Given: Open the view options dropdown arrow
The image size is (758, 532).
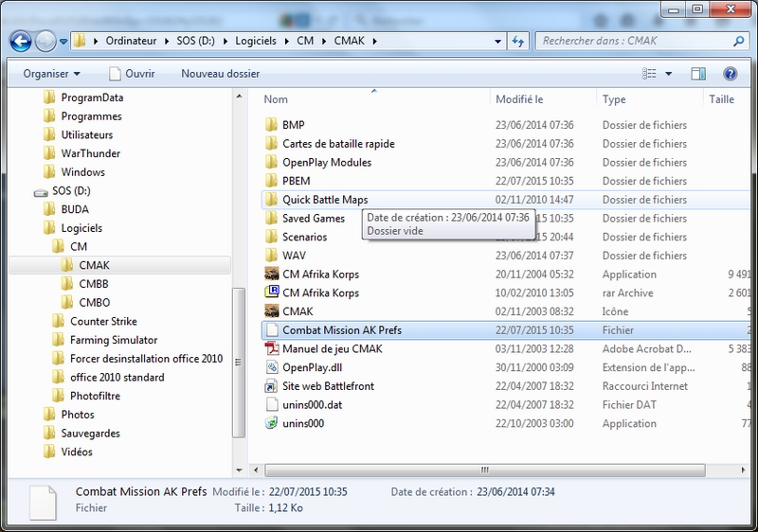Looking at the screenshot, I should (x=669, y=74).
